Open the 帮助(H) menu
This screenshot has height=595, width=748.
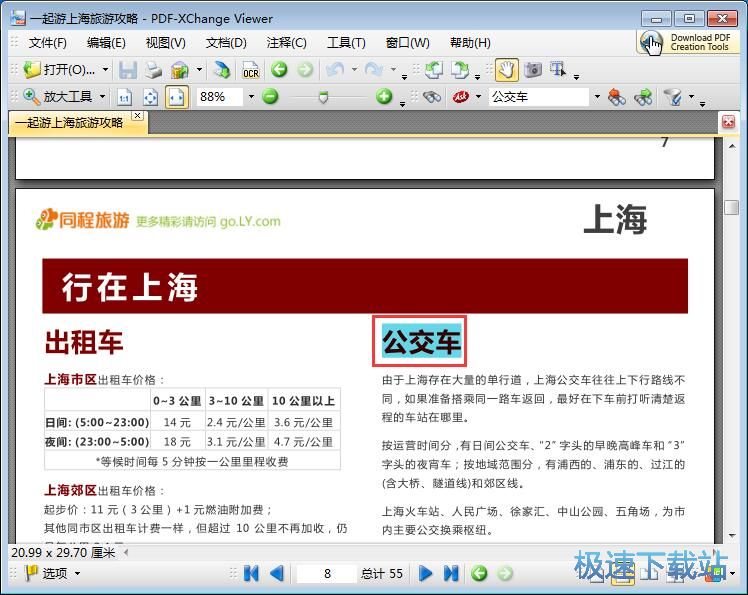[470, 43]
